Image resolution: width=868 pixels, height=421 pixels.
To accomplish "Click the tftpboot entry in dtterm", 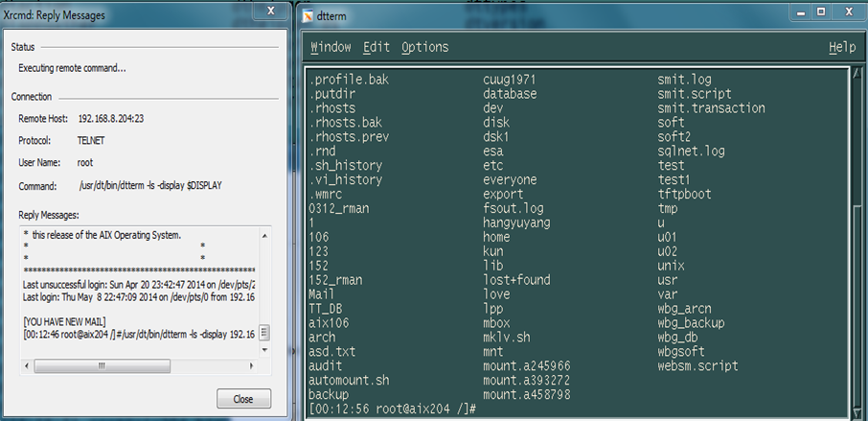I will point(684,195).
